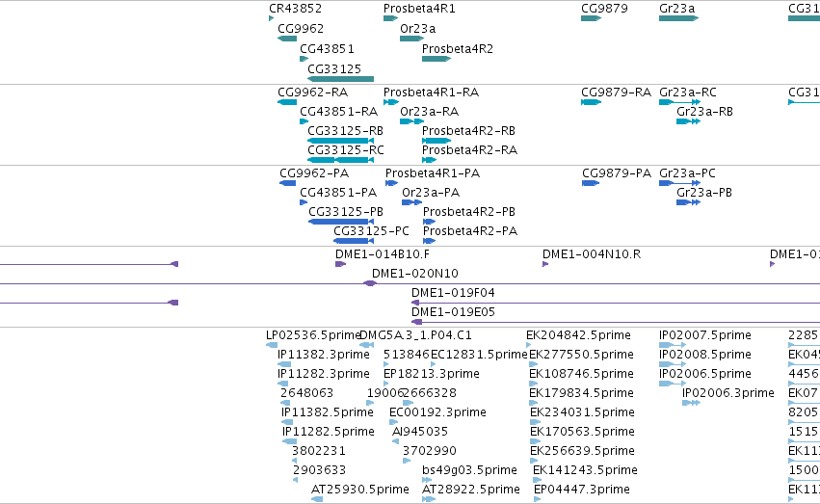Click the 3802231 EST label
Screen dimensions: 820x504
[x=319, y=451]
